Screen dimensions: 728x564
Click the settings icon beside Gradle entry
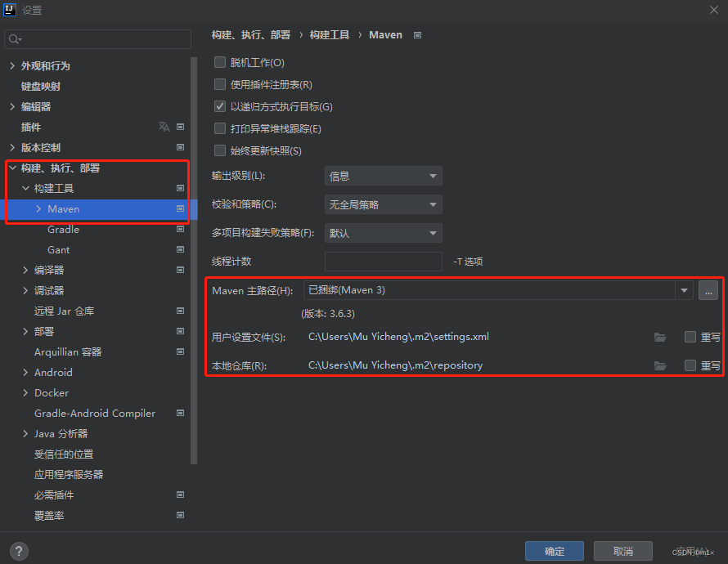(x=180, y=229)
